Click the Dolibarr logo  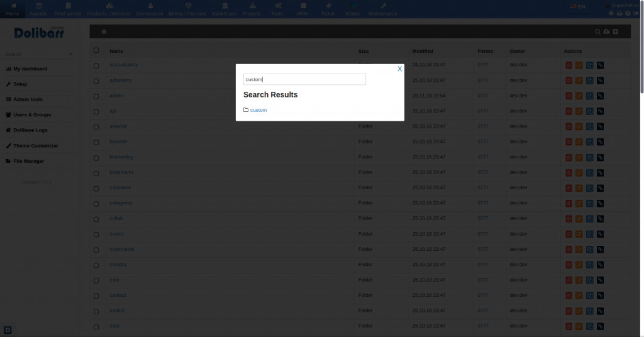tap(39, 33)
